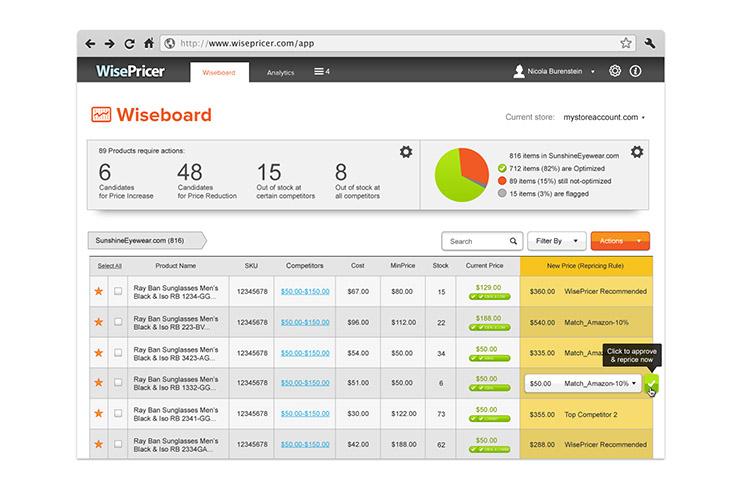This screenshot has width=742, height=500.
Task: Sort by MinPrice column header
Action: pyautogui.click(x=402, y=266)
